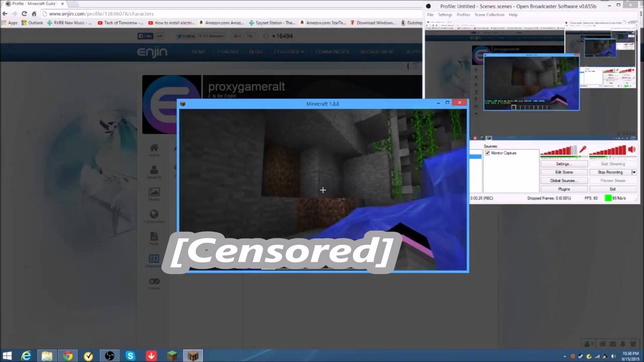This screenshot has height=362, width=644.
Task: Click Stop Recording in OBS
Action: point(610,172)
